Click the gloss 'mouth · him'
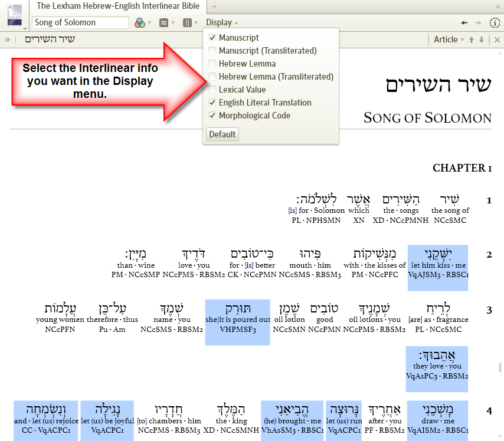This screenshot has width=504, height=441. pyautogui.click(x=310, y=265)
